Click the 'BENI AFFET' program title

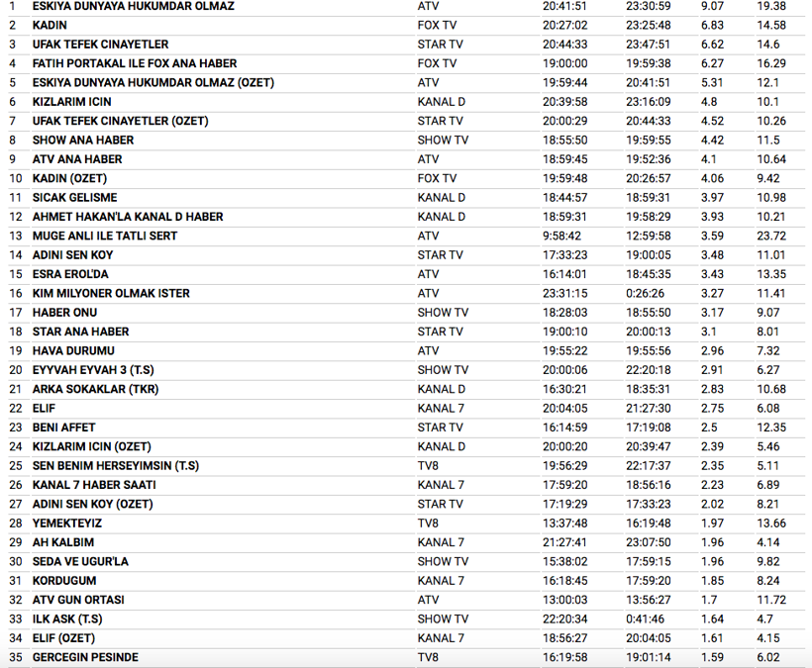pos(64,428)
